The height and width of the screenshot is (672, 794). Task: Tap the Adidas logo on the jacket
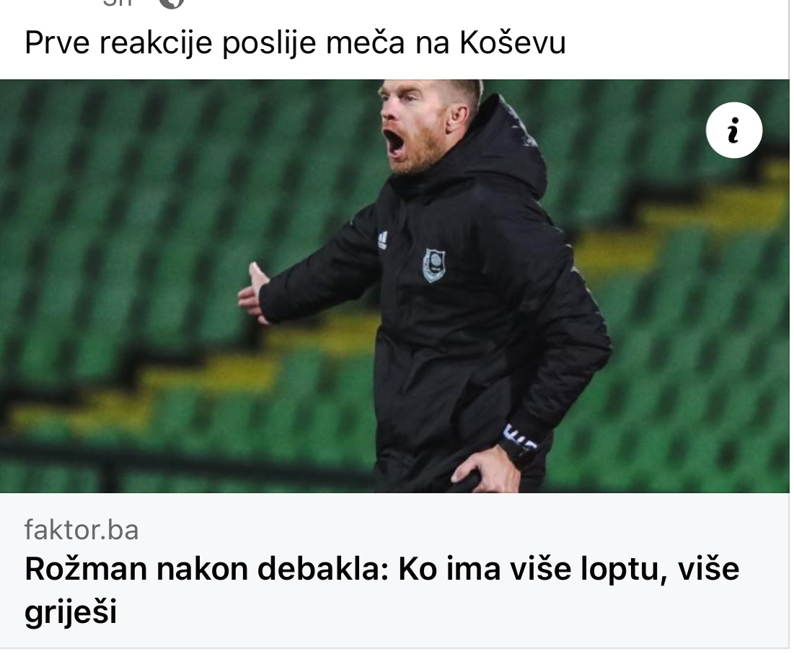coord(382,240)
